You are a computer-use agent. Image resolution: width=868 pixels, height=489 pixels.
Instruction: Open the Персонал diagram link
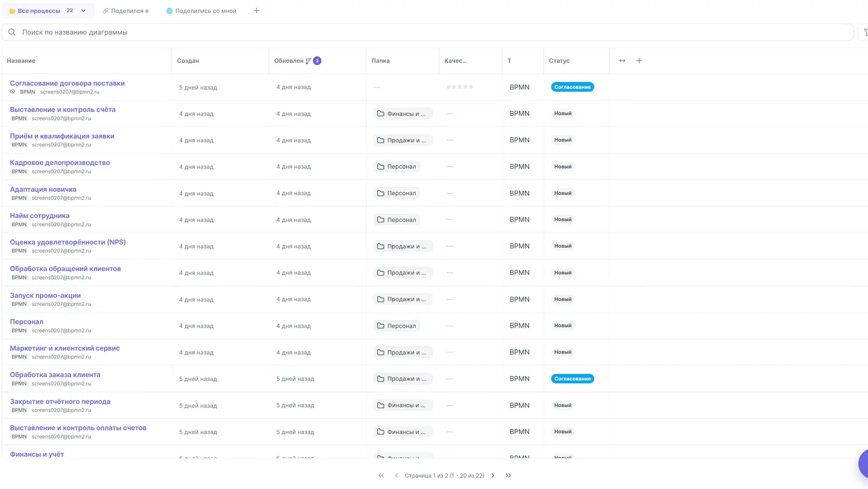pos(27,322)
